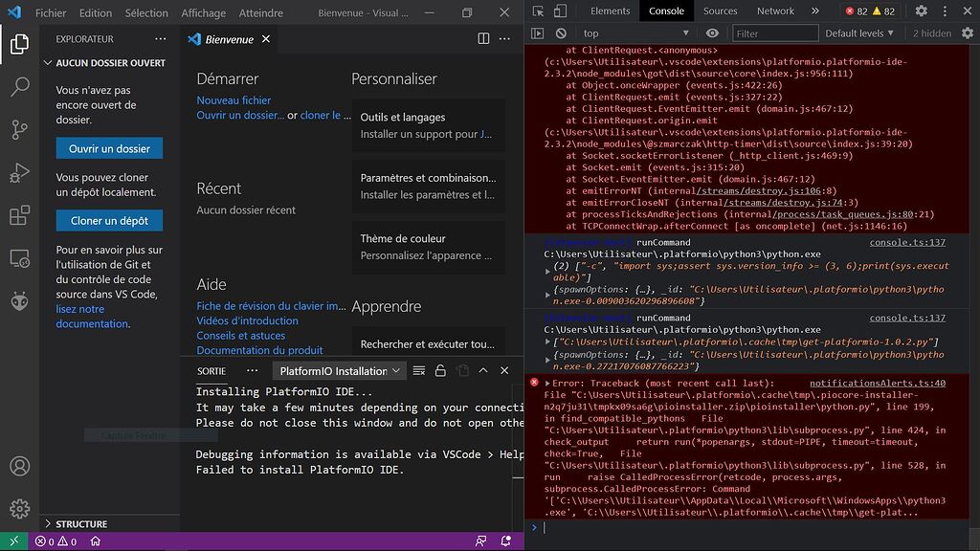
Task: Clear the DevTools console
Action: coord(561,33)
